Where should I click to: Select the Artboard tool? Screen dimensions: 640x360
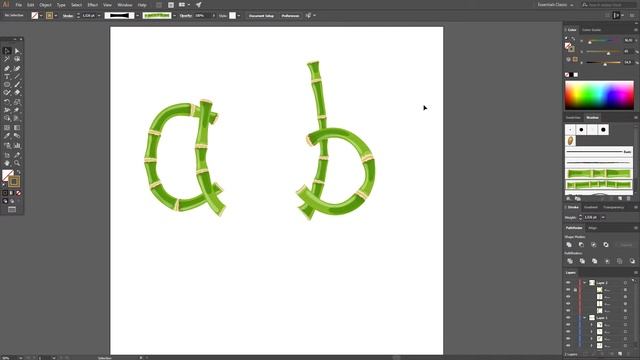coord(7,155)
